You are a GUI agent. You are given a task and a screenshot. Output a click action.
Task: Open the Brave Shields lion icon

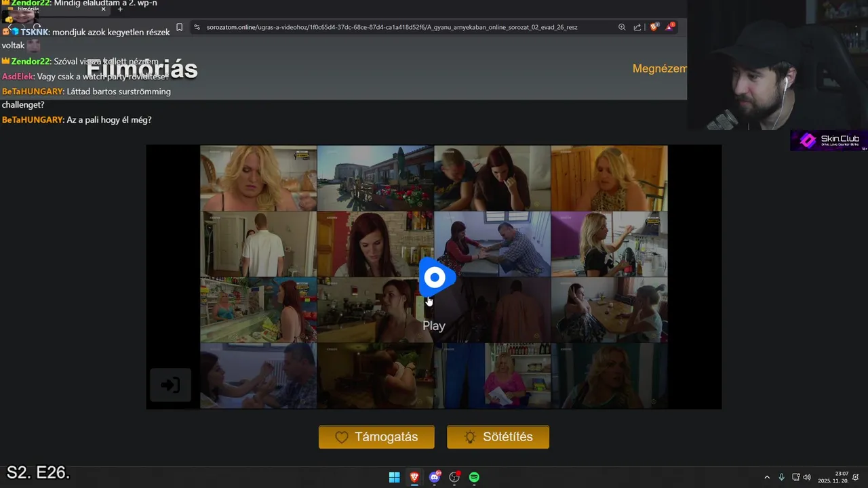[654, 27]
